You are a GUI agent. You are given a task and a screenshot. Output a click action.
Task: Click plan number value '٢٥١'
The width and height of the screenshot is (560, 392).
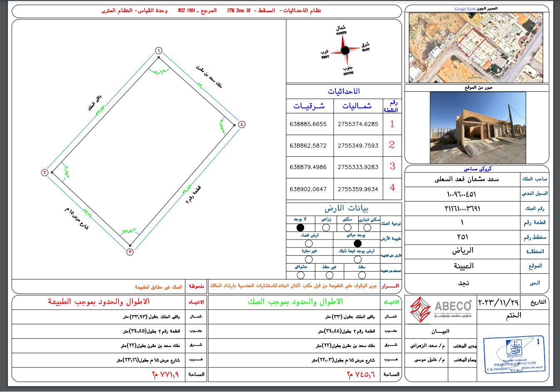(x=462, y=237)
